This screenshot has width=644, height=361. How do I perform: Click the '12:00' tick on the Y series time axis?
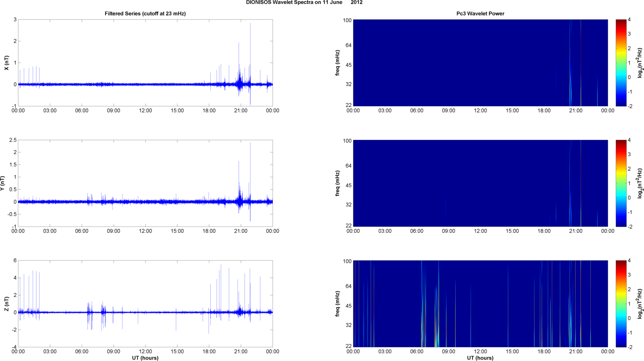tap(145, 231)
